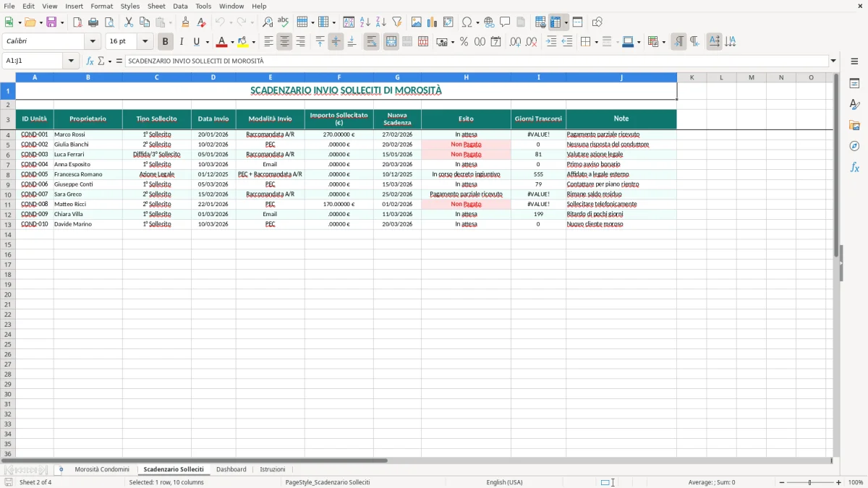Viewport: 868px width, 488px height.
Task: Click the AutoFilter funnel icon
Action: coord(397,22)
